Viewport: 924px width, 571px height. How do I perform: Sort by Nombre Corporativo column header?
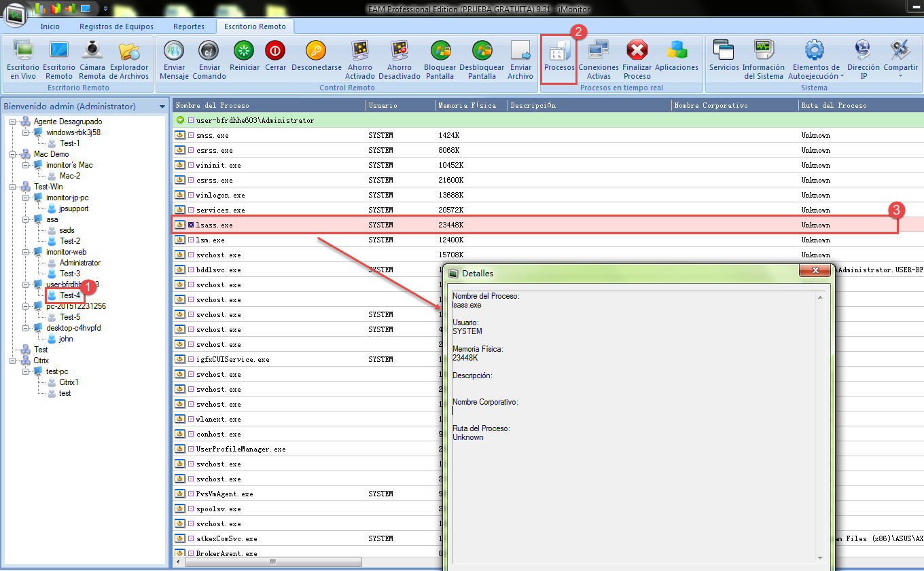[x=735, y=105]
